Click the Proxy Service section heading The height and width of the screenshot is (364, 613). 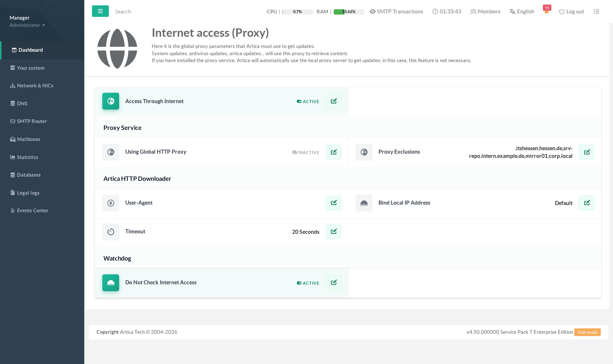pyautogui.click(x=122, y=128)
